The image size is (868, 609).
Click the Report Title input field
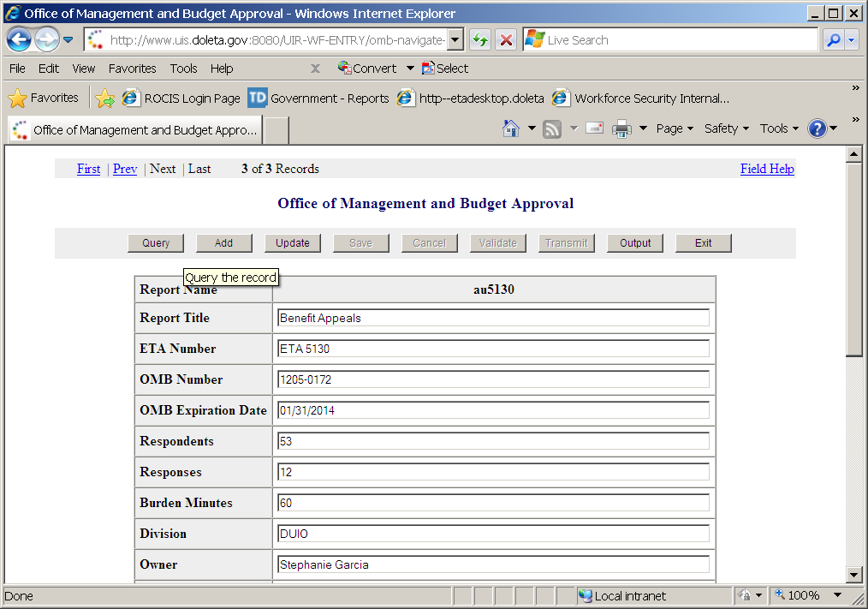coord(493,318)
